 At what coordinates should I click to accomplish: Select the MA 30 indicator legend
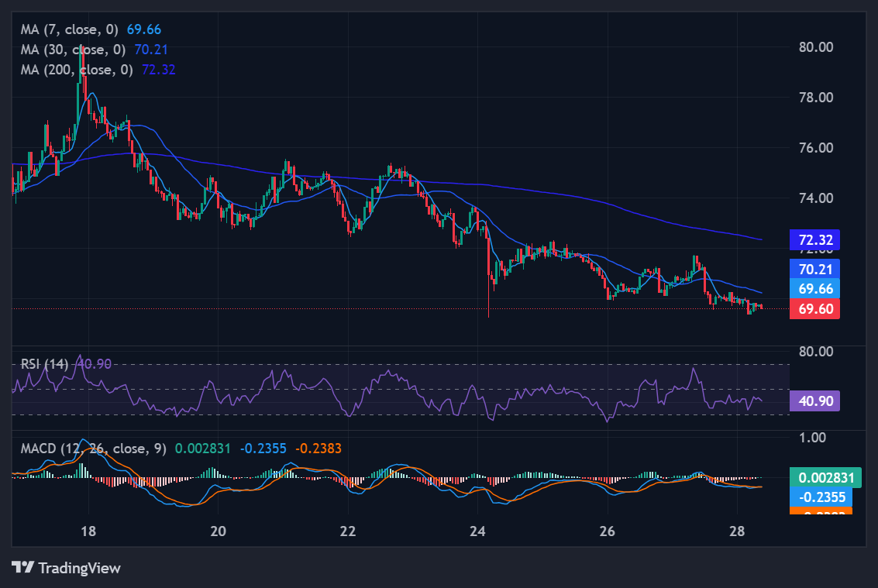click(x=73, y=50)
